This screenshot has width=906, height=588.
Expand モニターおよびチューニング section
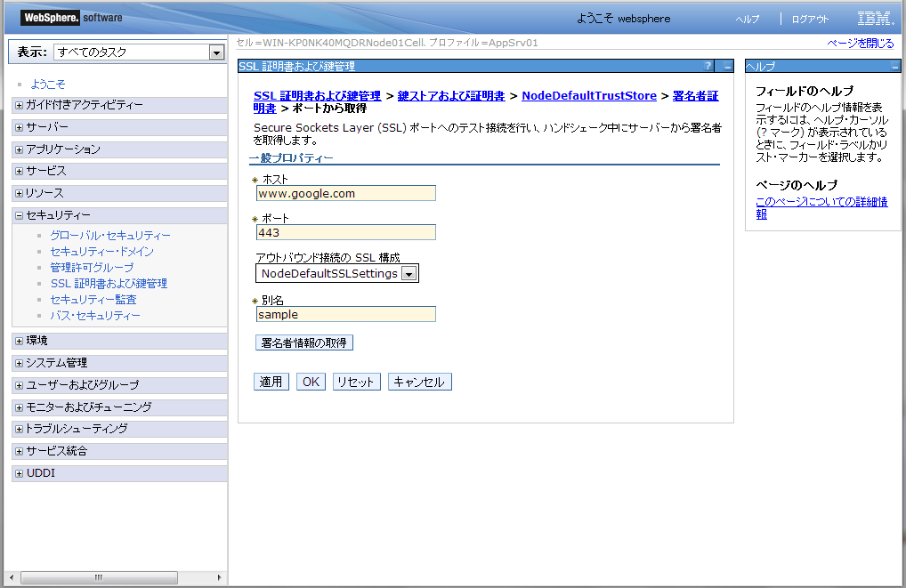click(x=19, y=407)
